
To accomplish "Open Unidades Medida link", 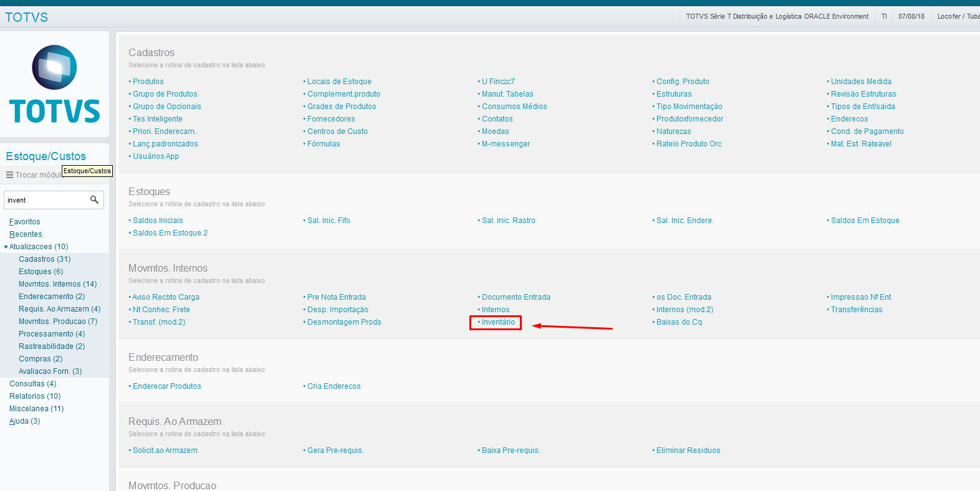I will point(861,82).
